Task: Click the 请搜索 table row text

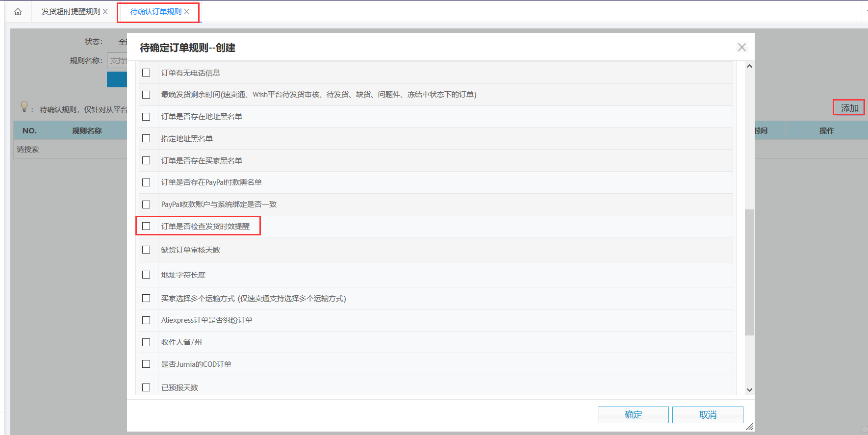Action: 27,150
